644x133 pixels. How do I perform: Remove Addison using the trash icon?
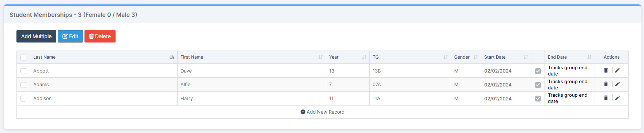click(606, 98)
